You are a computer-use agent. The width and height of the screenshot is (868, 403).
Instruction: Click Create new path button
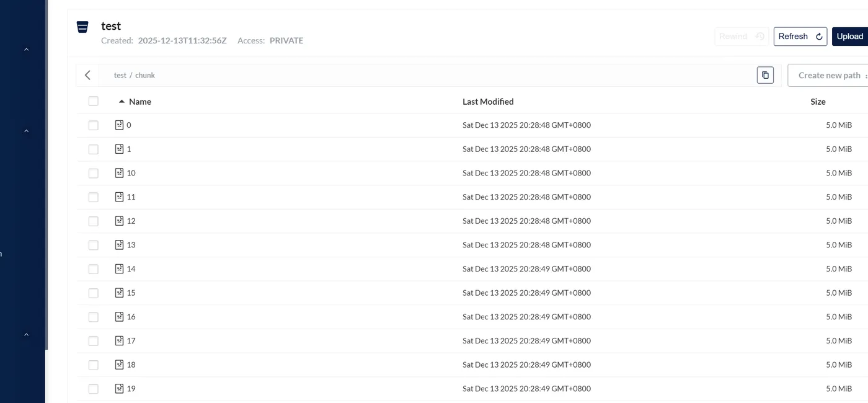coord(829,76)
